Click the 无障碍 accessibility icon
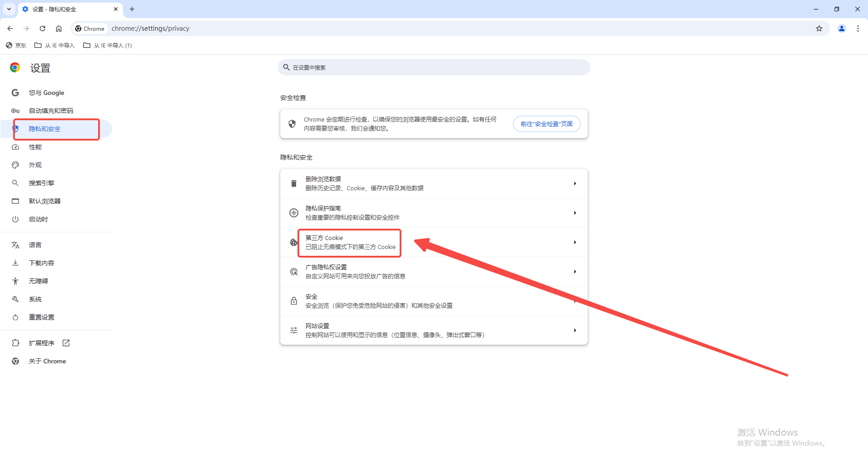This screenshot has height=470, width=868. tap(15, 281)
